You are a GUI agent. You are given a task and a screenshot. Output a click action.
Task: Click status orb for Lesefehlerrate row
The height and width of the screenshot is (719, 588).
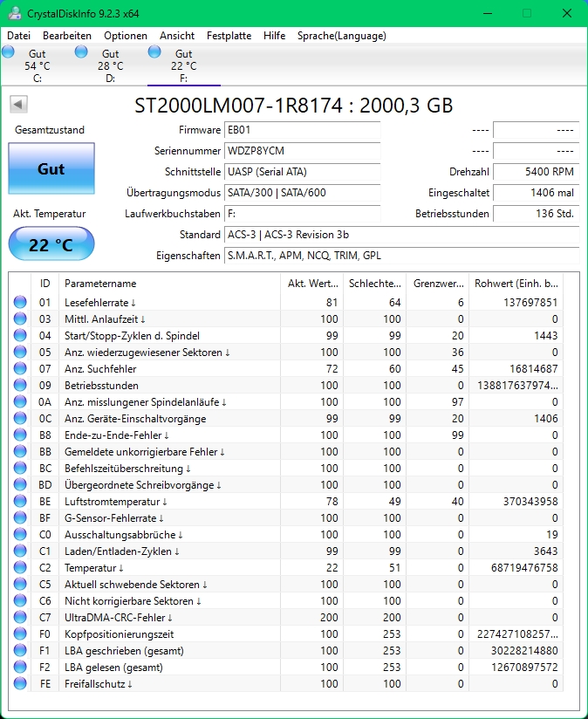tap(20, 302)
